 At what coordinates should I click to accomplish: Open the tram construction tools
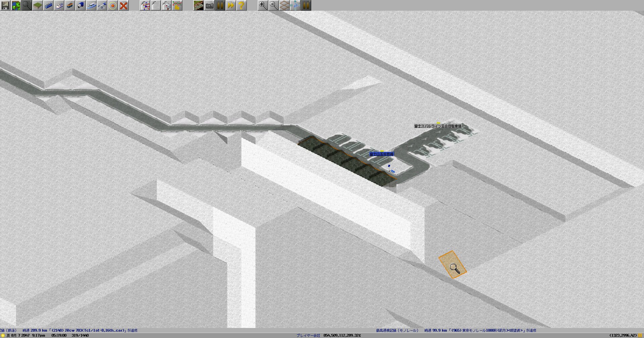pyautogui.click(x=70, y=5)
